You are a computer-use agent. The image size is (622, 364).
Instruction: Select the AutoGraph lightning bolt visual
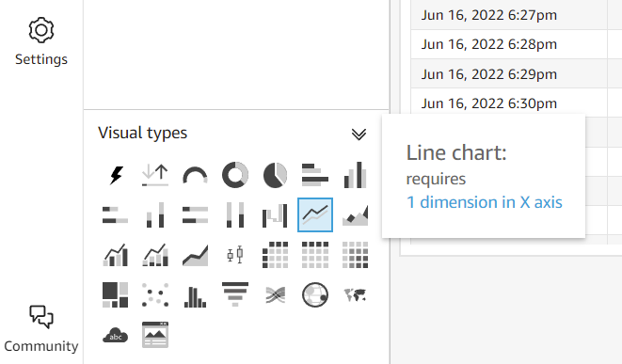116,175
